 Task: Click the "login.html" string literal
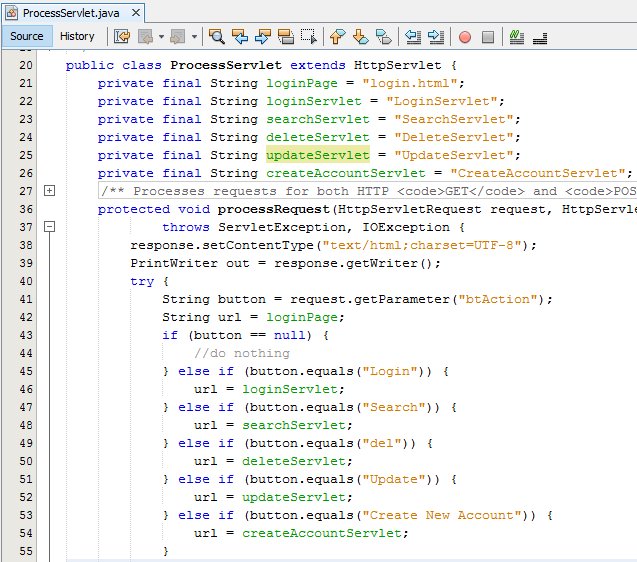[x=410, y=83]
